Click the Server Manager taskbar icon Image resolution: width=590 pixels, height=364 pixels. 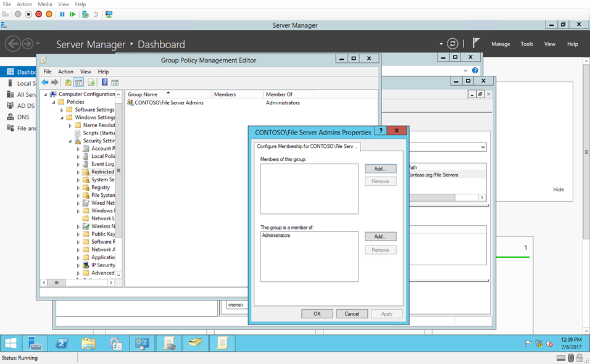point(35,343)
